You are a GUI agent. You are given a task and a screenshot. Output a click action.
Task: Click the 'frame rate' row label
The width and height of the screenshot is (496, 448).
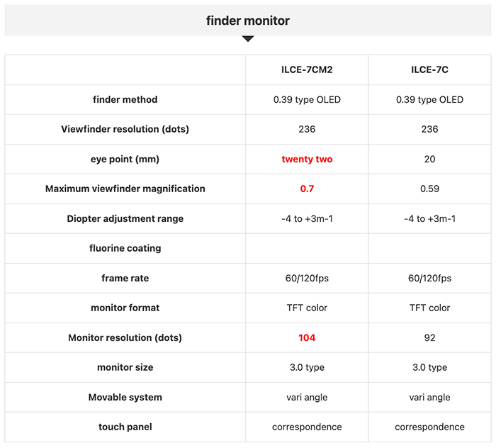125,278
